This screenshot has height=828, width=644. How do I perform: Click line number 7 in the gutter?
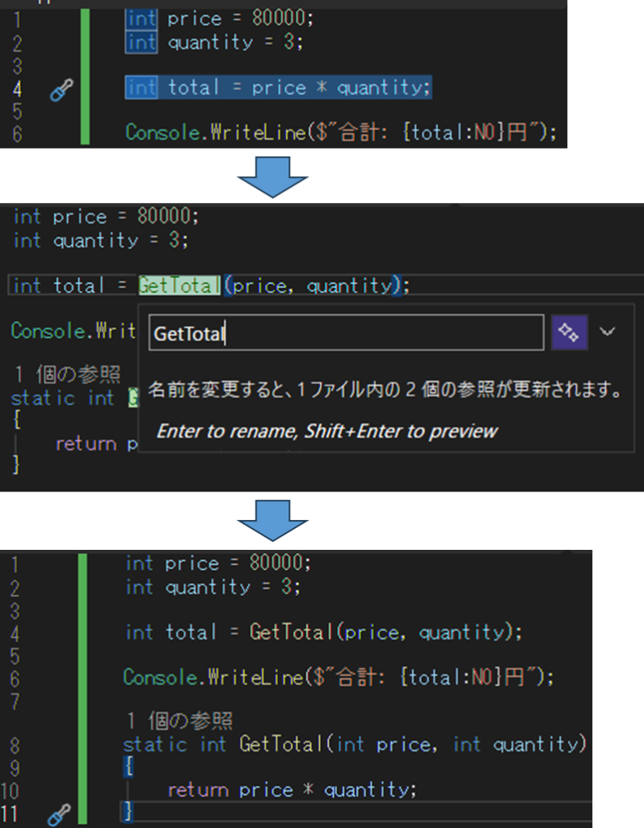pos(15,701)
